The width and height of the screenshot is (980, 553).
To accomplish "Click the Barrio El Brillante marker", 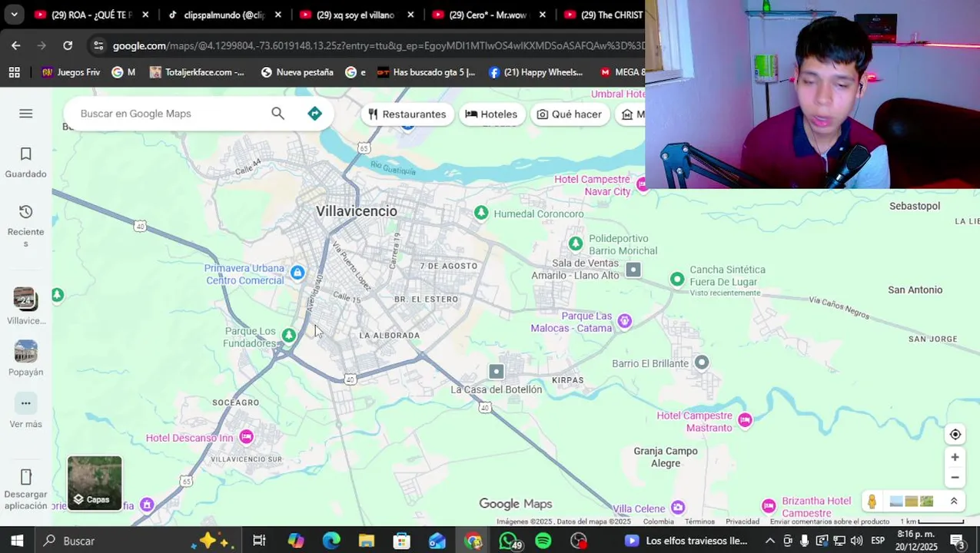I will point(702,363).
